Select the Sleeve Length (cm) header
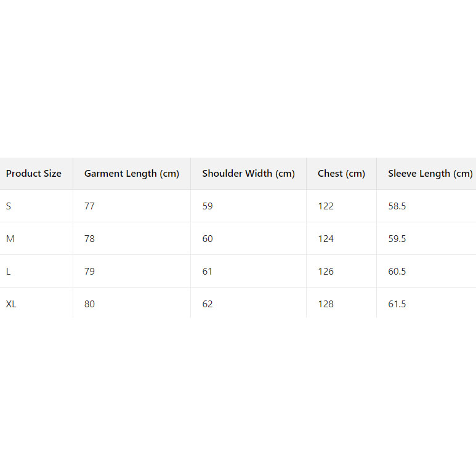The image size is (476, 476). 430,174
